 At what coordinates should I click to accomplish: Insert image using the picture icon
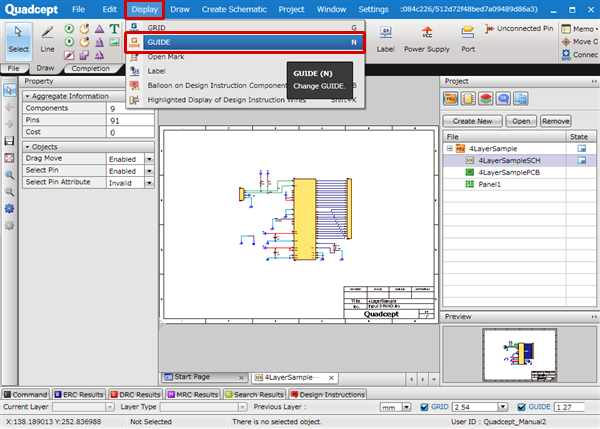coord(114,42)
